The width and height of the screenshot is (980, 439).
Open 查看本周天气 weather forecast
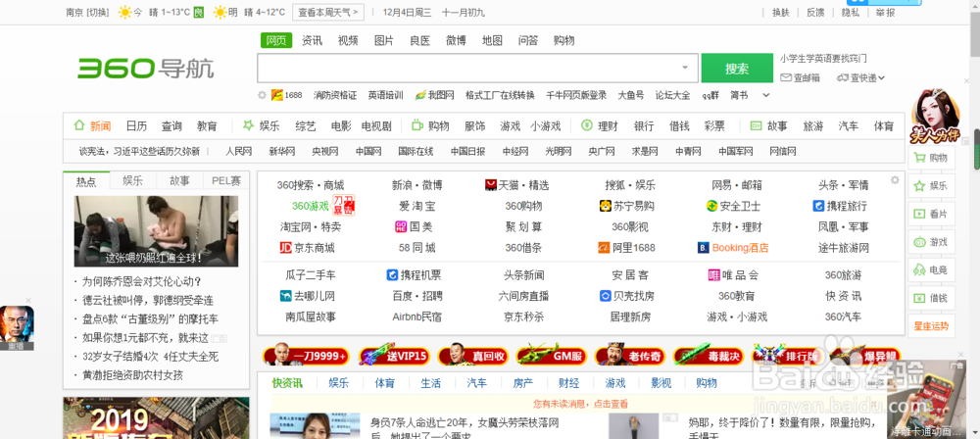328,12
